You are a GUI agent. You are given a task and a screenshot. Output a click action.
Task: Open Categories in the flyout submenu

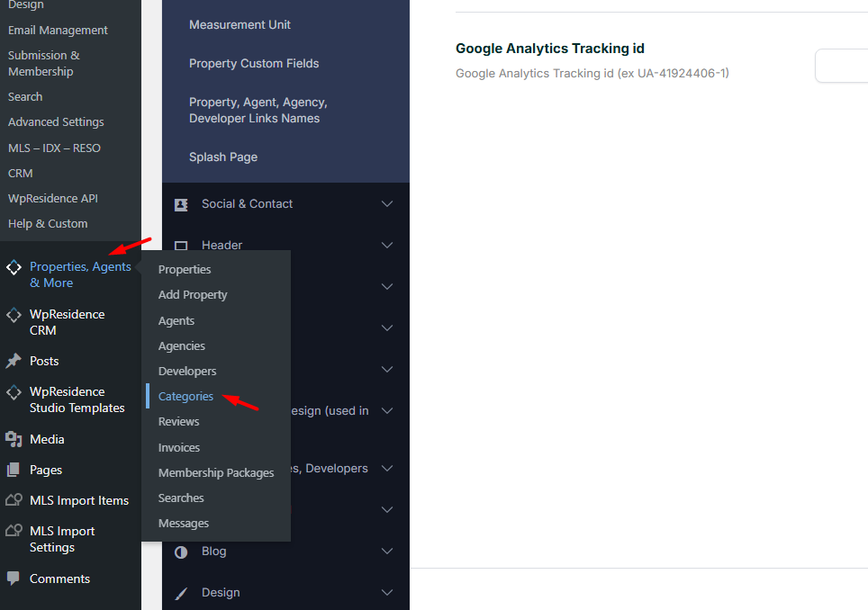click(x=185, y=396)
